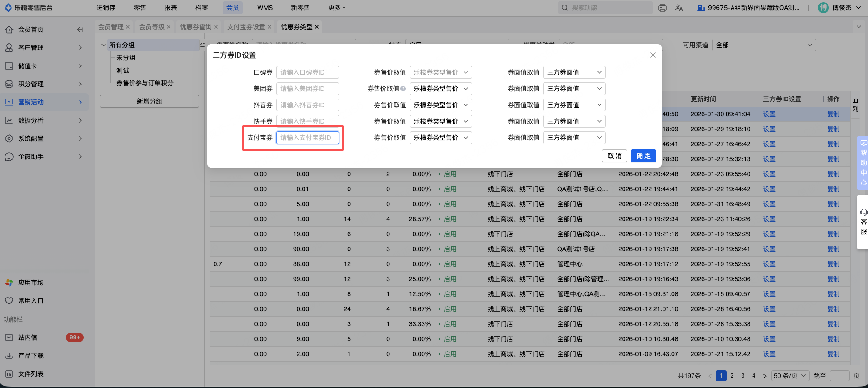Click the 搜索功能 search box

click(605, 8)
